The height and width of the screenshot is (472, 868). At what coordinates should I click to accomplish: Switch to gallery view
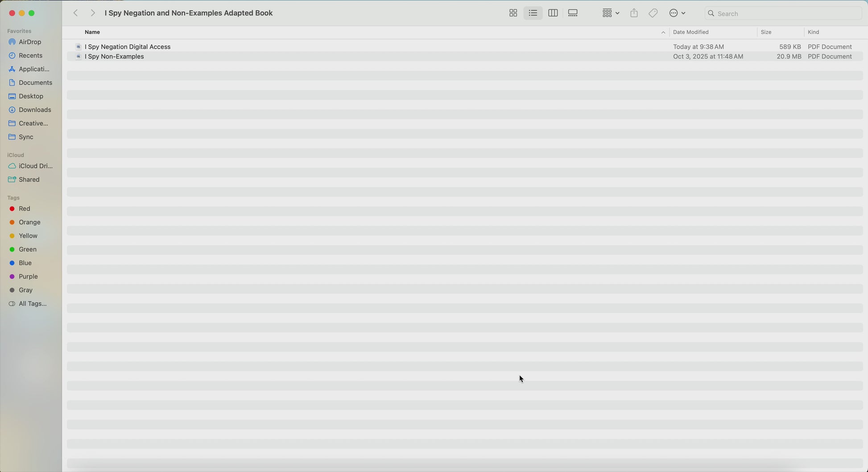point(573,13)
